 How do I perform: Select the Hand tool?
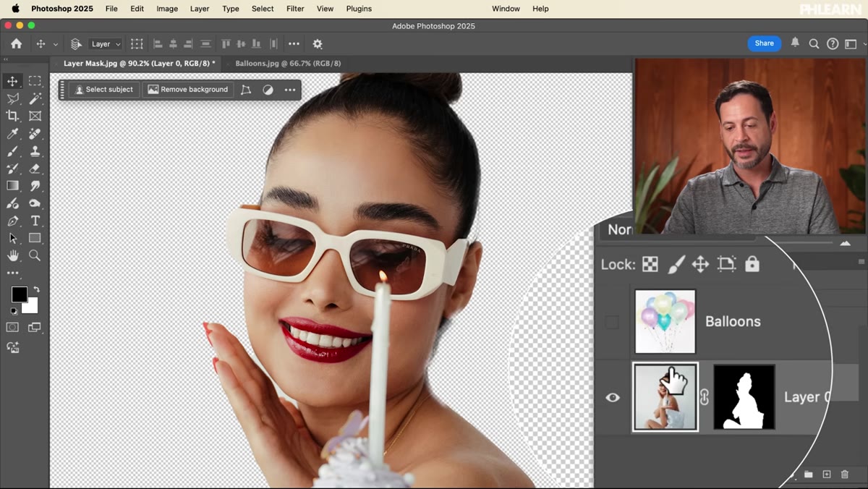pos(12,255)
